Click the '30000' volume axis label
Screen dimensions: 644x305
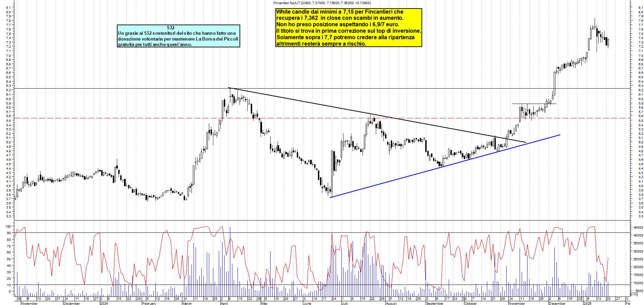tap(638, 251)
